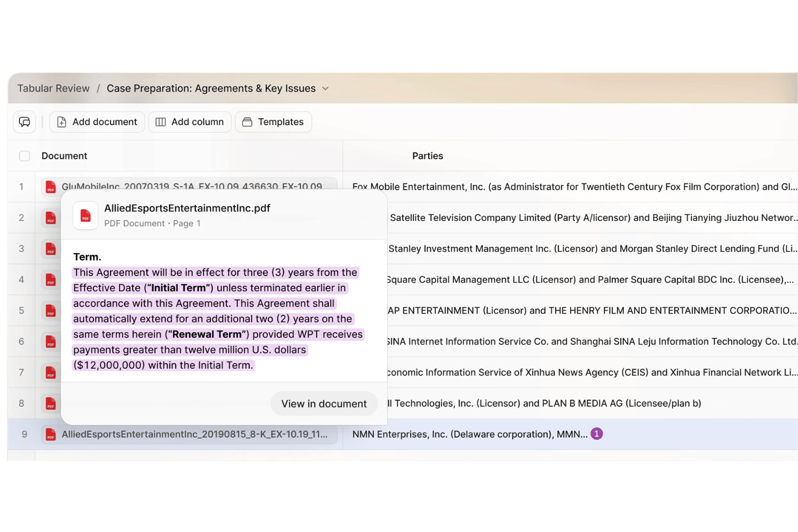
Task: Click the Case Preparation: Agreements & Key Issues title
Action: 211,88
